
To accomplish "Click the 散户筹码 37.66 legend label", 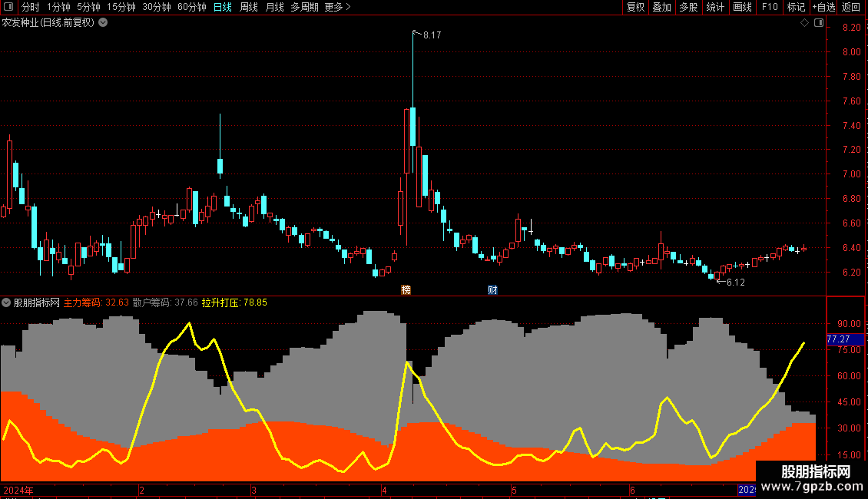I will click(165, 302).
